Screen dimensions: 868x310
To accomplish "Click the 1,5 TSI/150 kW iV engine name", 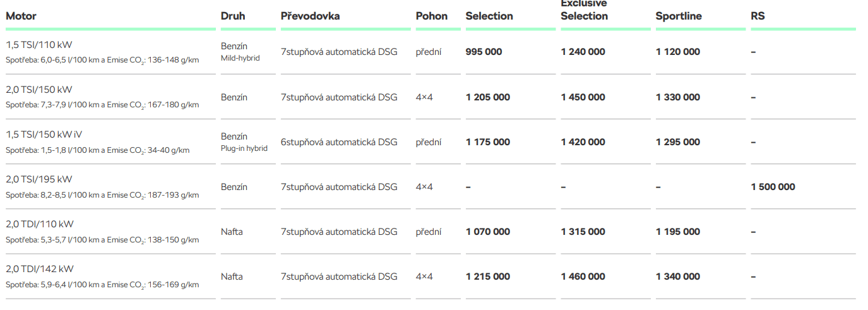I will tap(44, 134).
